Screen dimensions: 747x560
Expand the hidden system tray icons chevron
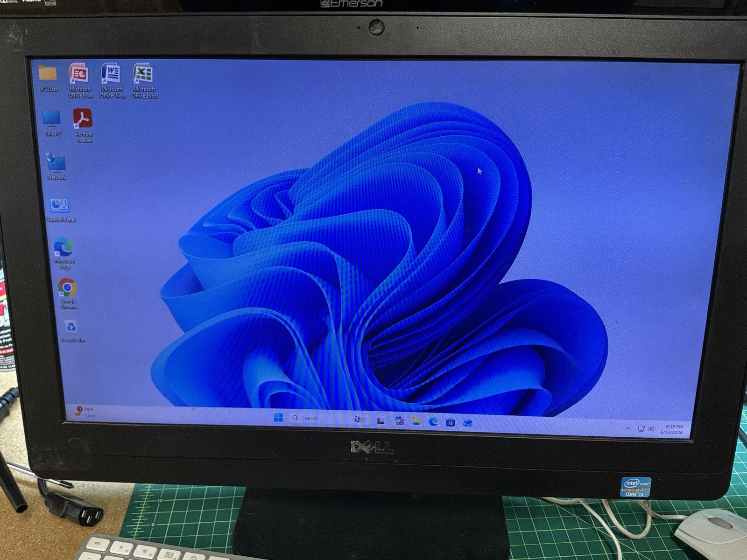[628, 428]
